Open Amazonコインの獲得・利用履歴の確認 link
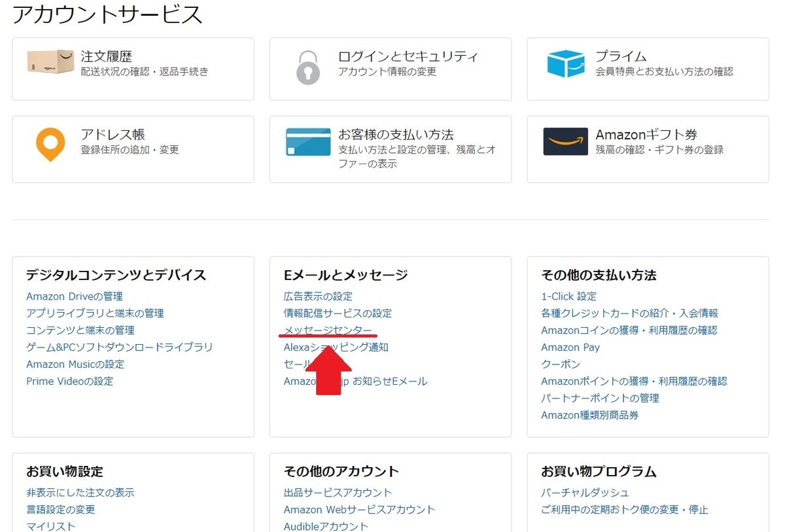The height and width of the screenshot is (532, 785). click(x=629, y=330)
